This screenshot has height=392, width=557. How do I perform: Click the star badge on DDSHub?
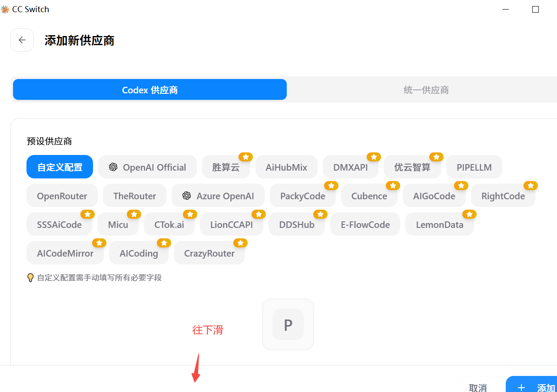(320, 214)
